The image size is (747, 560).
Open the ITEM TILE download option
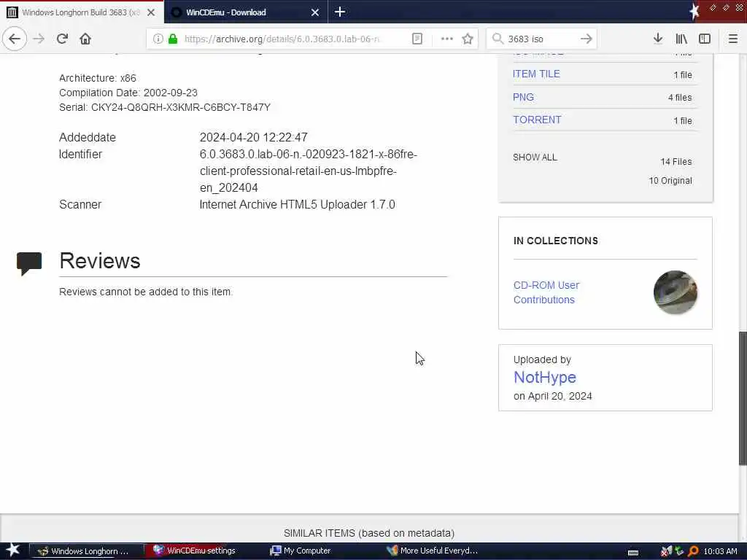point(536,74)
